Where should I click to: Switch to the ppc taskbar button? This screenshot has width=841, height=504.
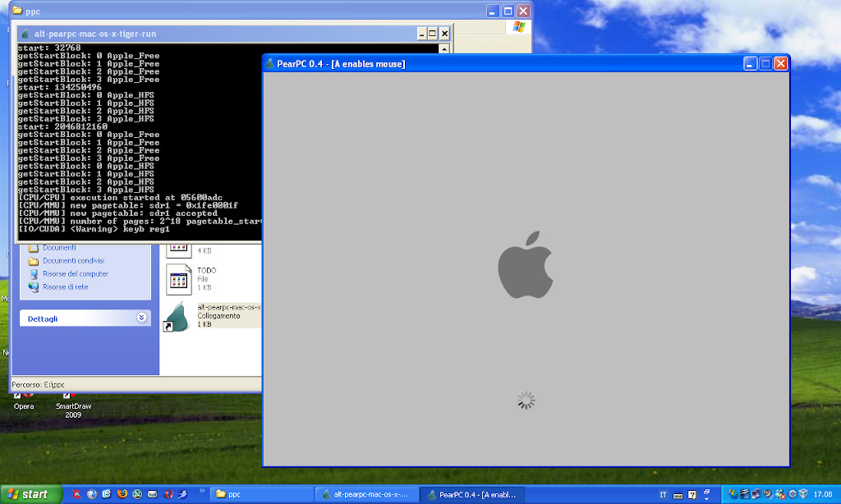tap(263, 494)
